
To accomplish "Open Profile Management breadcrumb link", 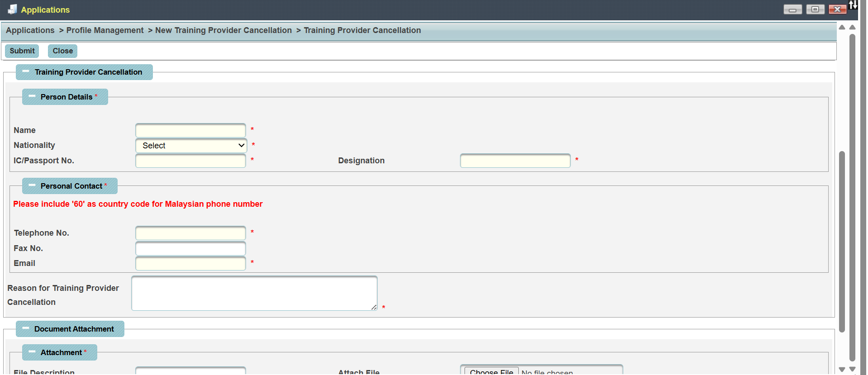I will tap(105, 30).
